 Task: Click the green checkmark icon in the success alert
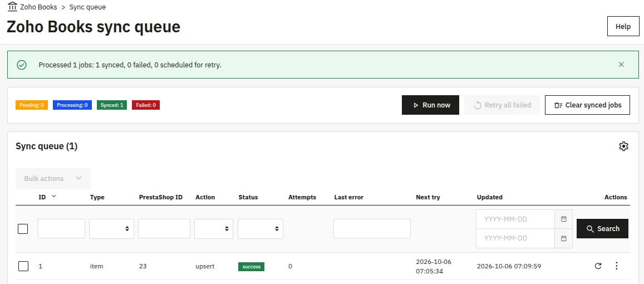pyautogui.click(x=21, y=65)
